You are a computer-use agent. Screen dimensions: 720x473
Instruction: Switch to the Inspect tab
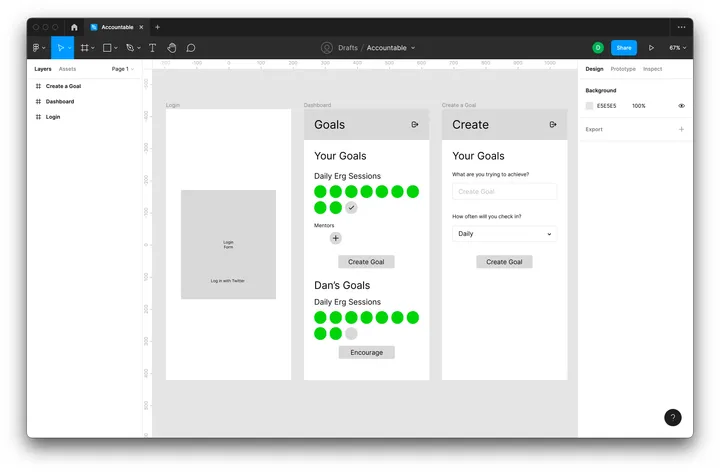(652, 69)
